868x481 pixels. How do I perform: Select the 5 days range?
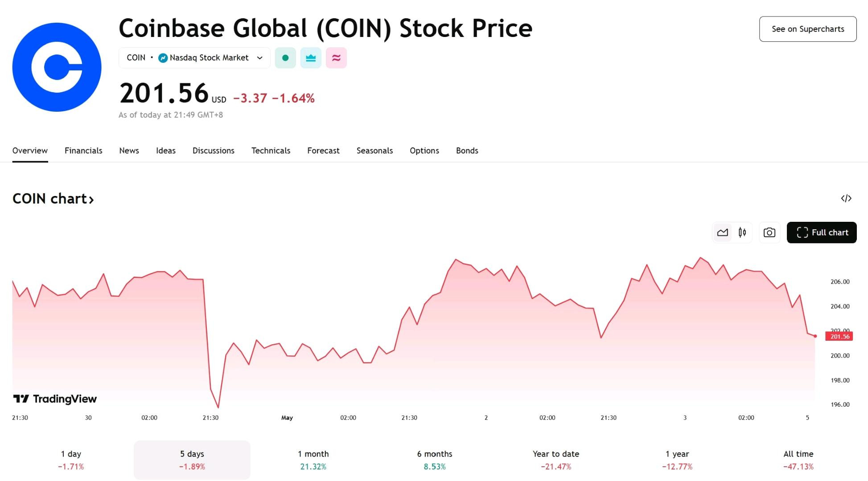click(192, 460)
